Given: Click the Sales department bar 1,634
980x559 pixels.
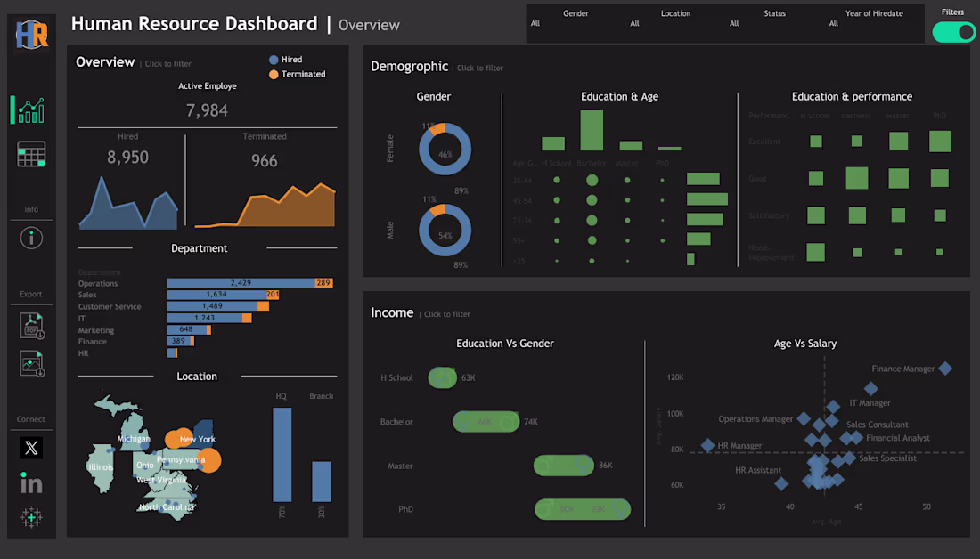Looking at the screenshot, I should [216, 294].
